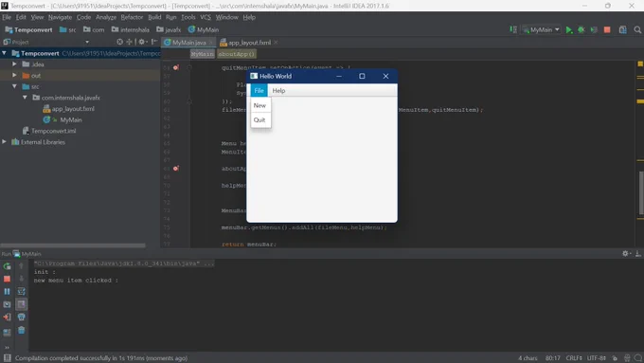Dump threads icon in Run panel
This screenshot has height=363, width=644.
tap(7, 304)
